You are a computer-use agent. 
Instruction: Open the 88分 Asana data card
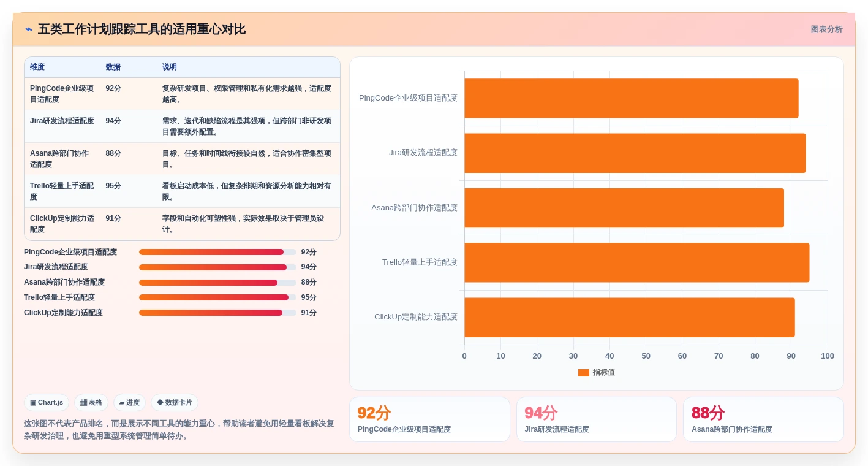point(763,419)
